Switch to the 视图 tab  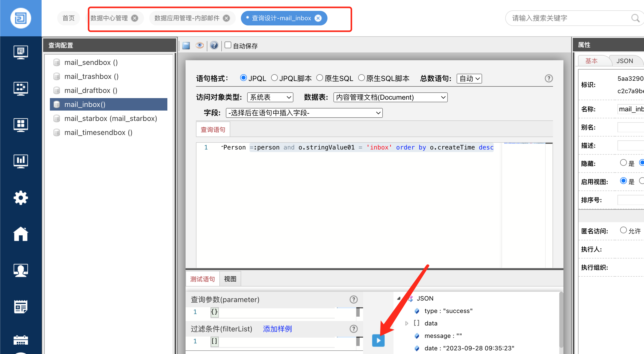230,279
